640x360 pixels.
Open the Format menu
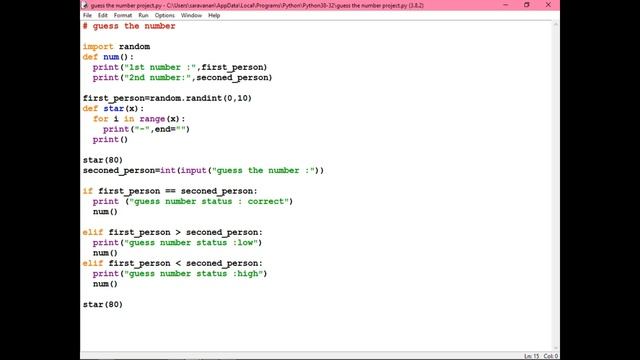pyautogui.click(x=122, y=16)
